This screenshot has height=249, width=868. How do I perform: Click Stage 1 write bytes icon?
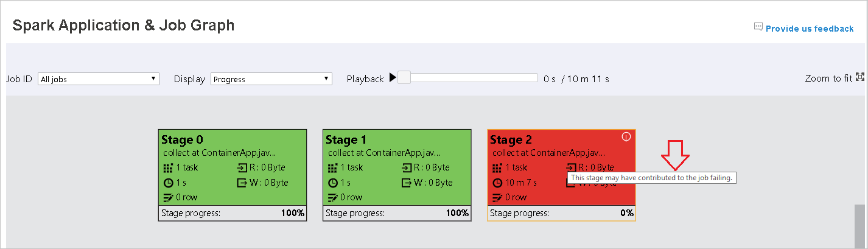click(x=406, y=183)
